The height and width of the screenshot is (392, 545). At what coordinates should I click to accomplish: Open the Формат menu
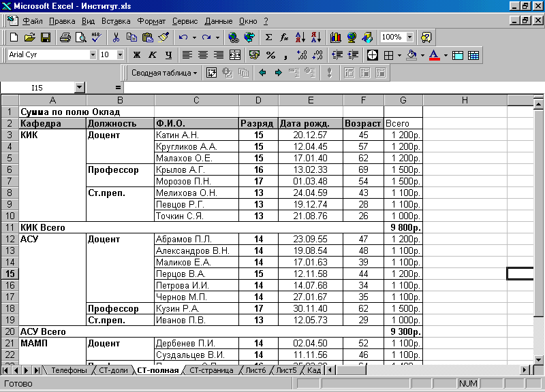pos(151,21)
